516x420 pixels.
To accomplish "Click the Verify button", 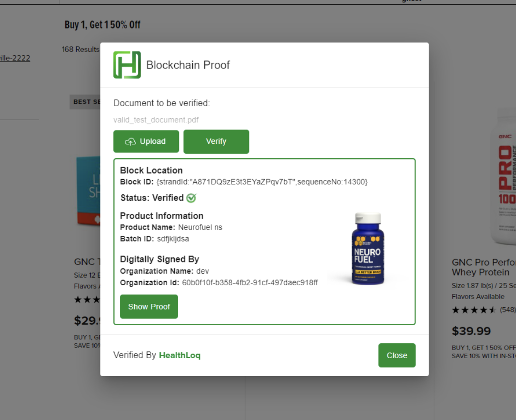I will 216,141.
